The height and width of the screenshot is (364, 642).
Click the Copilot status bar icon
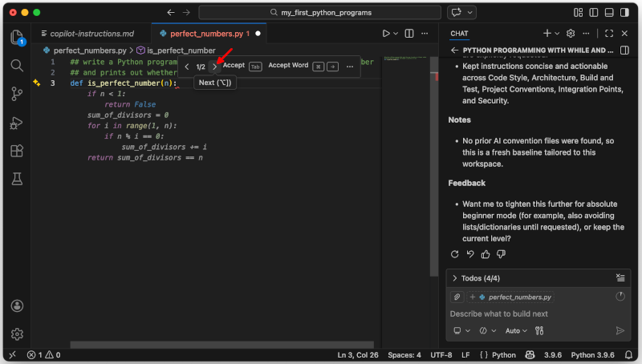530,354
